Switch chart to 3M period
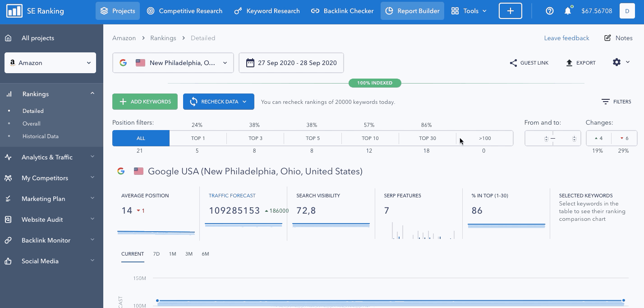This screenshot has width=644, height=308. (189, 254)
